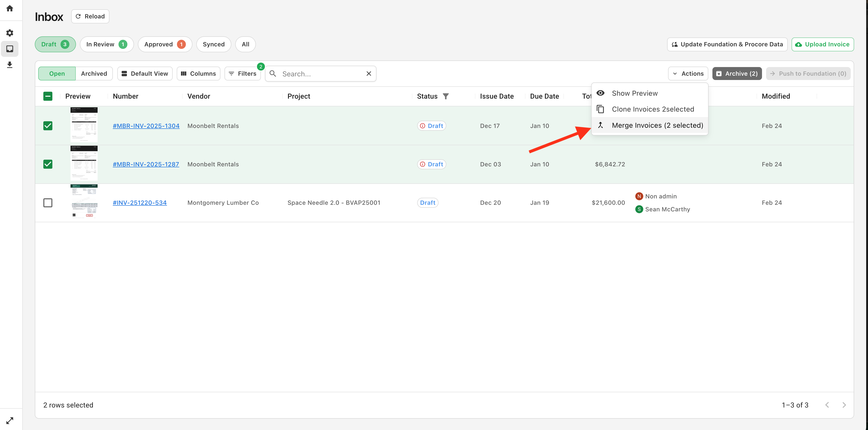Click the Status column filter funnel icon
868x430 pixels.
445,96
